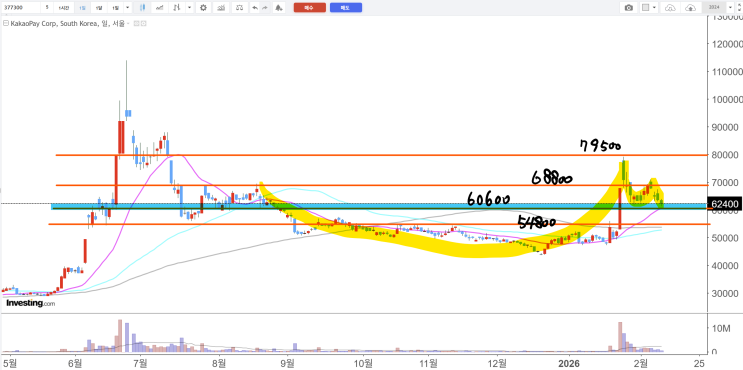Take a chart snapshot with camera icon
The height and width of the screenshot is (370, 743).
[x=629, y=8]
